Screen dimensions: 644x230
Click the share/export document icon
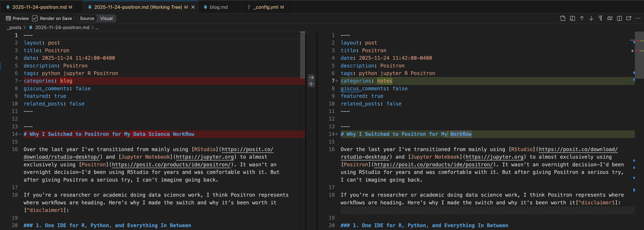pos(563,18)
